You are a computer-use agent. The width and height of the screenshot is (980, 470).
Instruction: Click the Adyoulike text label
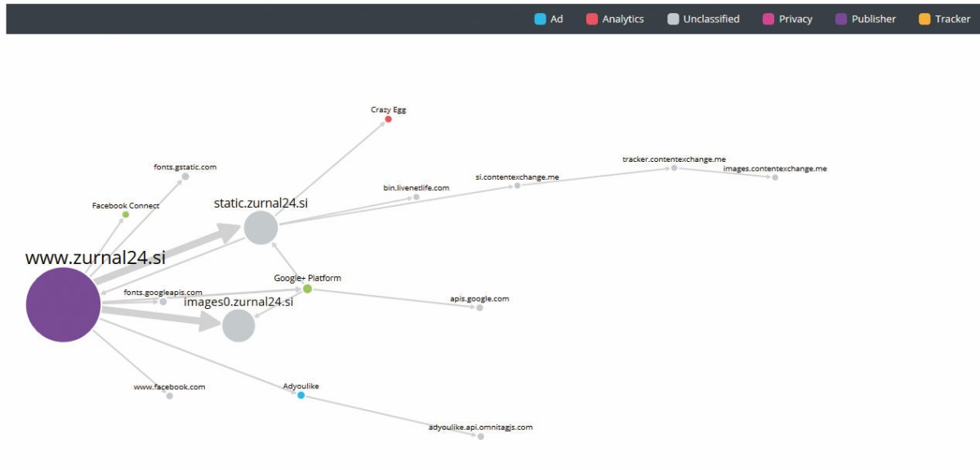tap(301, 385)
